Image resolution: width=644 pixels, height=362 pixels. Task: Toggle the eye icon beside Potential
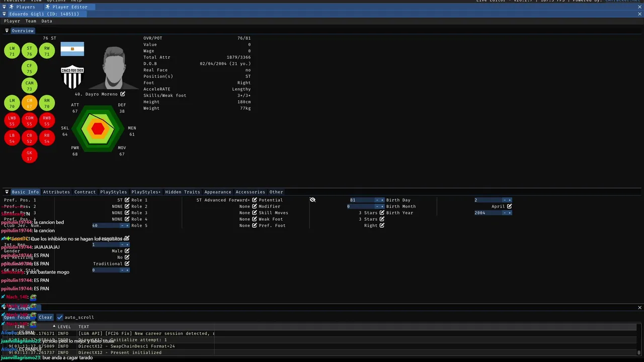pos(312,200)
